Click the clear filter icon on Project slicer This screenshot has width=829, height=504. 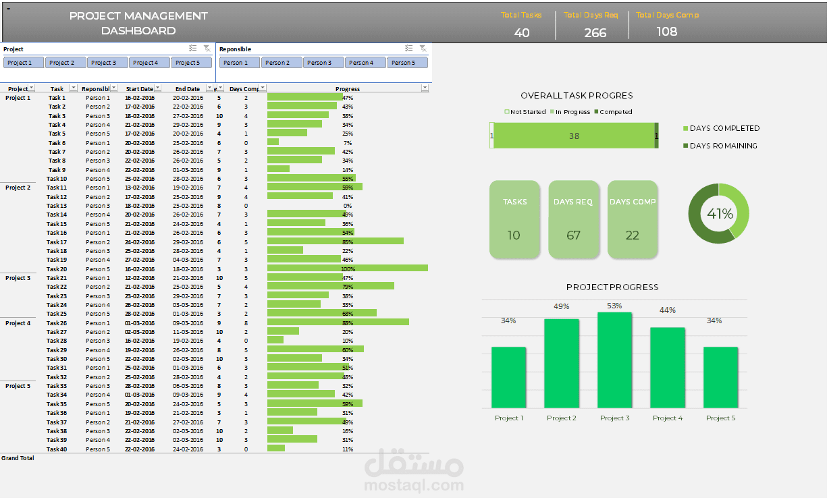[x=207, y=48]
